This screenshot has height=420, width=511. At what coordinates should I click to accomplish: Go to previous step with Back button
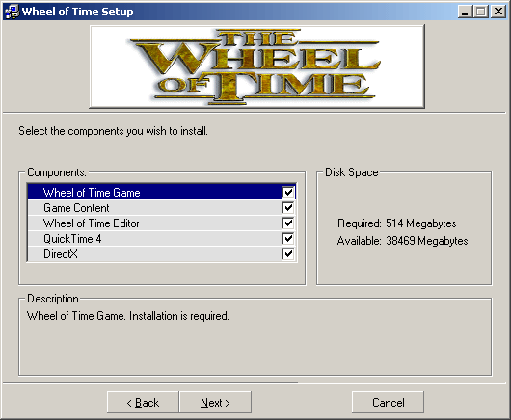[143, 403]
